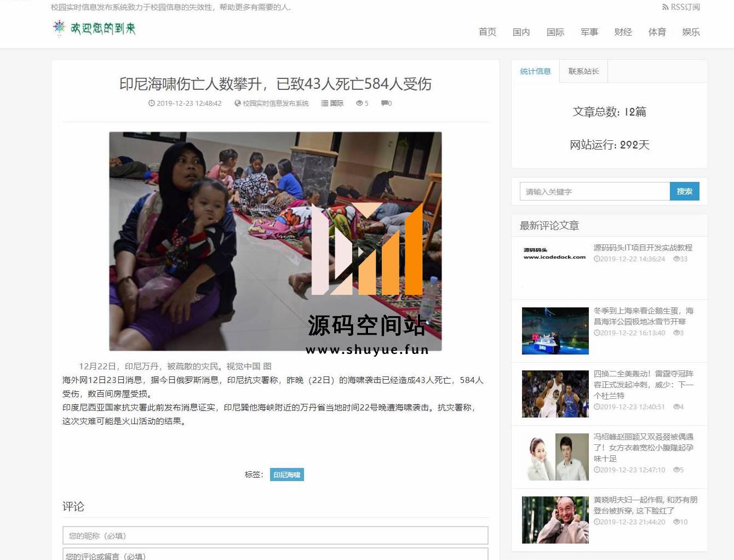Open the 财经 navigation section
Screen dimensions: 734x560
click(x=623, y=32)
